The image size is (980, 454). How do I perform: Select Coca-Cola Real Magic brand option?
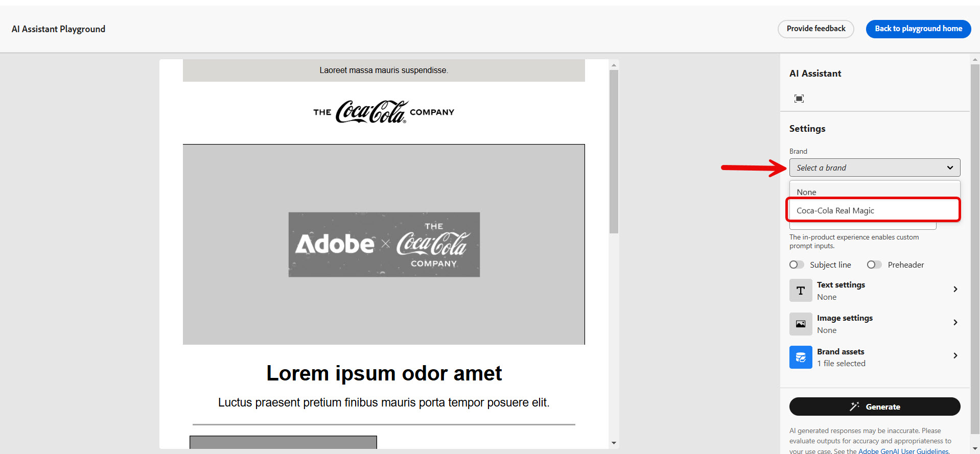click(x=874, y=210)
